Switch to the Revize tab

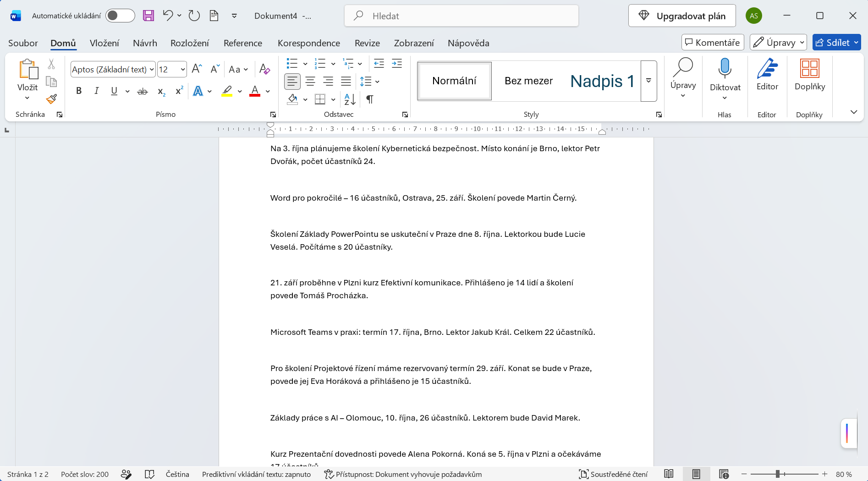[367, 43]
